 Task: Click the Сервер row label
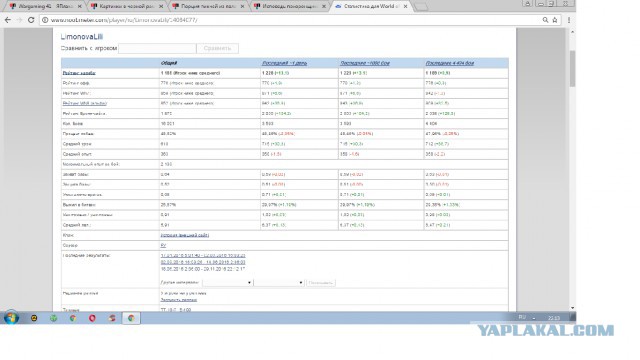point(70,245)
